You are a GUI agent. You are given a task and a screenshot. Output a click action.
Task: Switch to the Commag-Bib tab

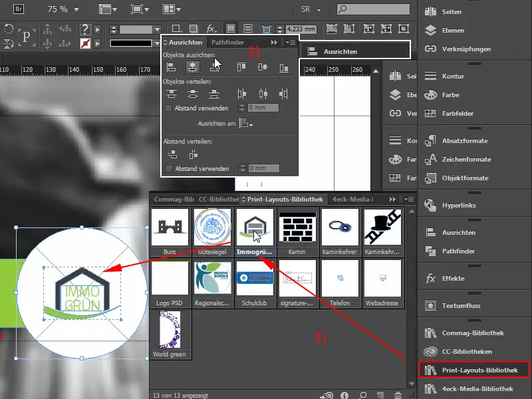(174, 199)
